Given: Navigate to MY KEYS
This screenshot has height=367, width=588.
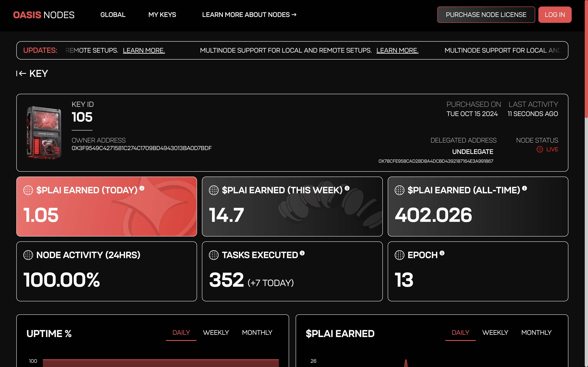Looking at the screenshot, I should 162,14.
